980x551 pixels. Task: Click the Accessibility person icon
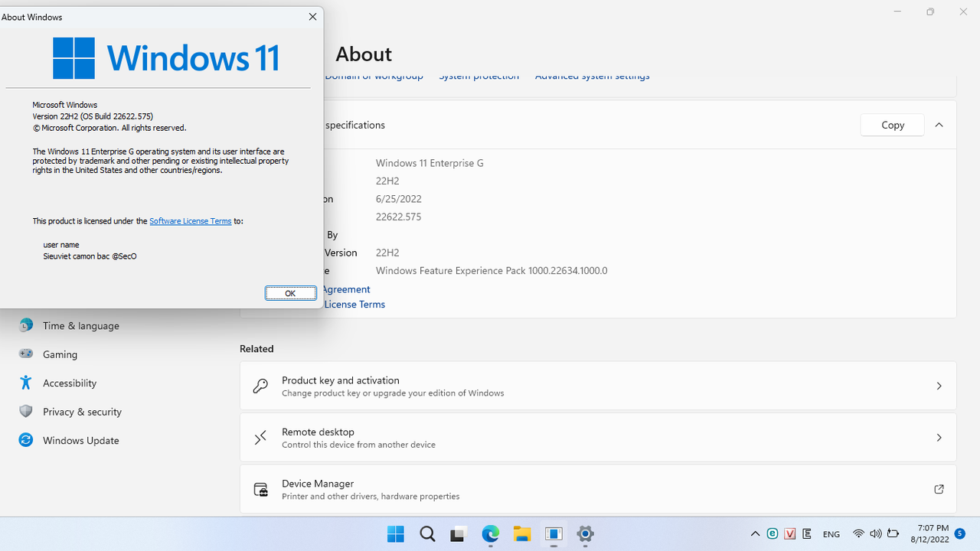coord(26,383)
